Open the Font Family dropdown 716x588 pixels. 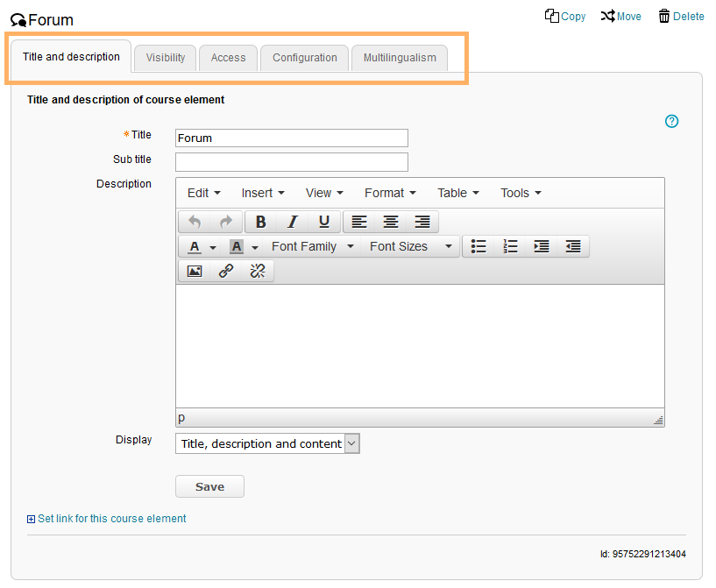[312, 247]
